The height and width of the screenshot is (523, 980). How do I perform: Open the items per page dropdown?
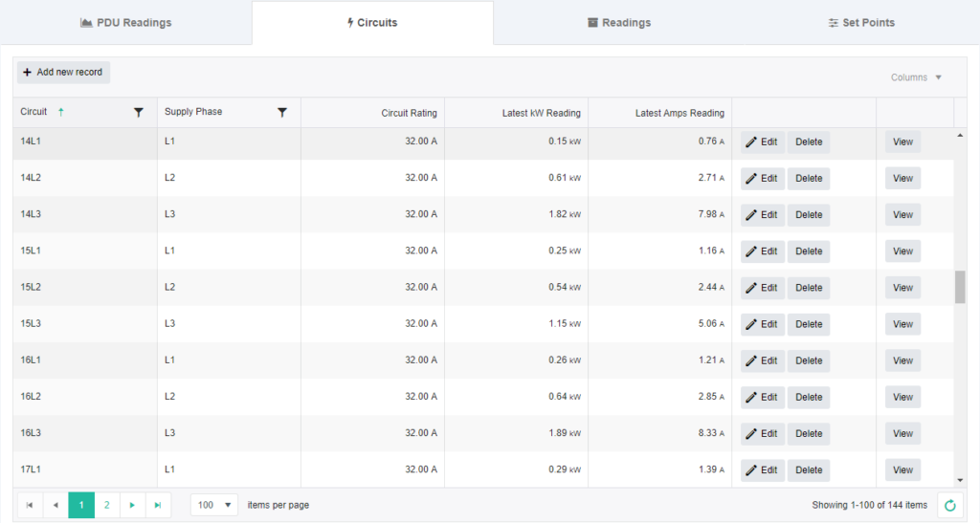pyautogui.click(x=214, y=505)
